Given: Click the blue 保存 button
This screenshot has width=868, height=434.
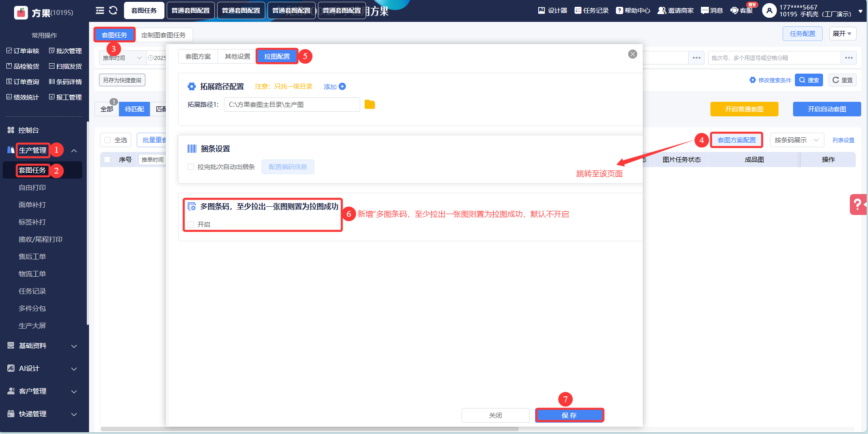Looking at the screenshot, I should click(x=569, y=415).
